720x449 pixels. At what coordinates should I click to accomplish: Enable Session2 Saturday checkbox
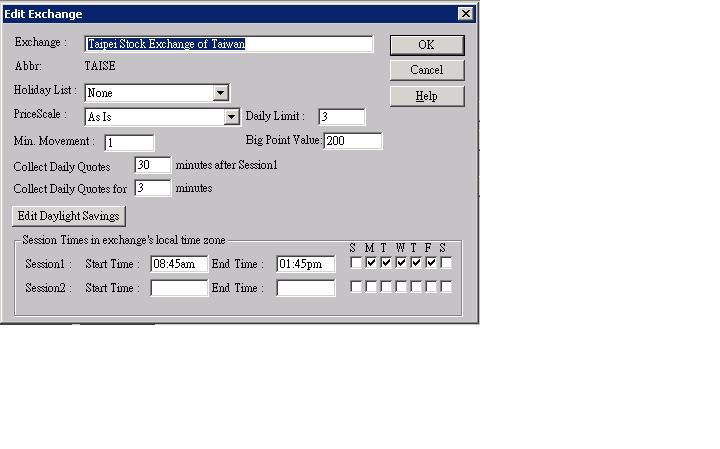[446, 286]
